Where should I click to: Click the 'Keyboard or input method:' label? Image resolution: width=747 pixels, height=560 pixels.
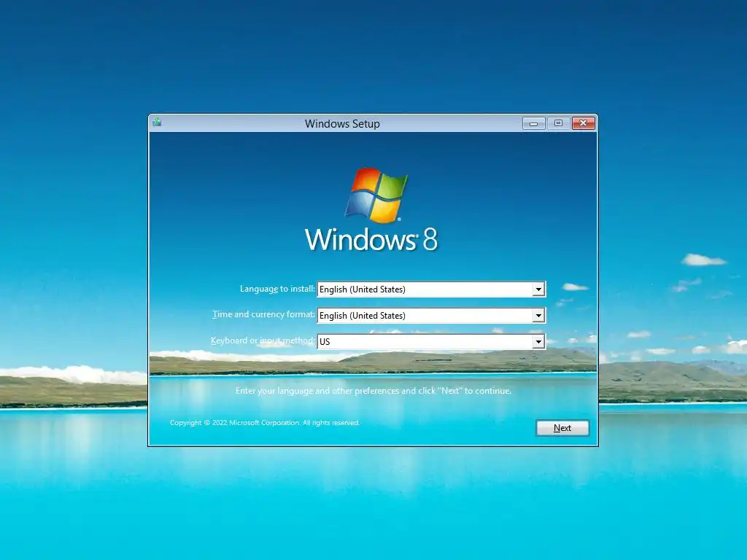(x=263, y=341)
